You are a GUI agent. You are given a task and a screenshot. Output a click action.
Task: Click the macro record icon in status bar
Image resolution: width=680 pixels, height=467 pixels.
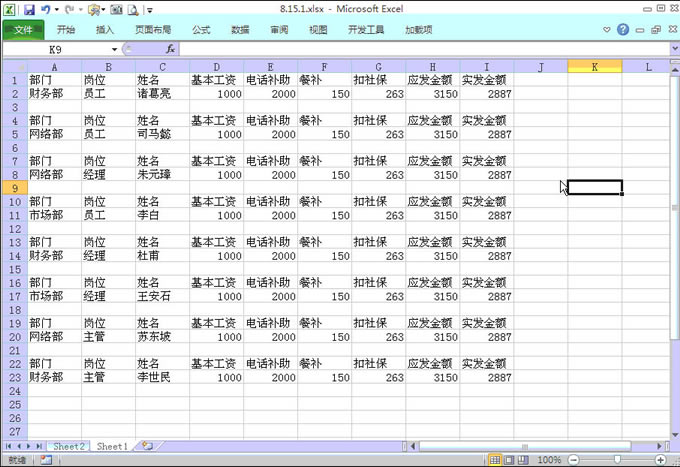[x=46, y=460]
